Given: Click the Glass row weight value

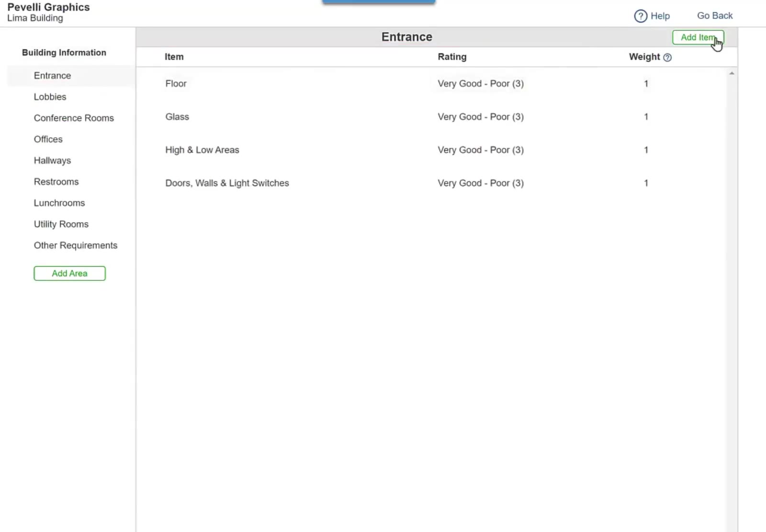Looking at the screenshot, I should coord(646,117).
